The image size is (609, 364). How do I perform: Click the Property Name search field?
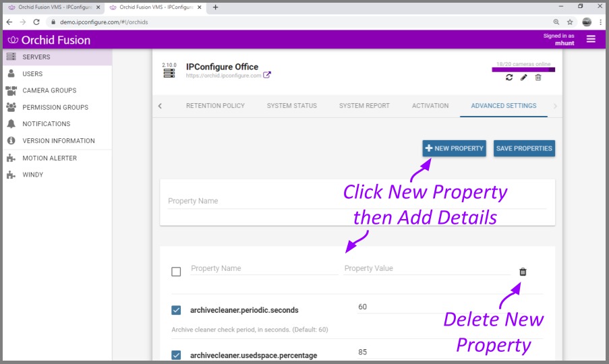pyautogui.click(x=357, y=201)
